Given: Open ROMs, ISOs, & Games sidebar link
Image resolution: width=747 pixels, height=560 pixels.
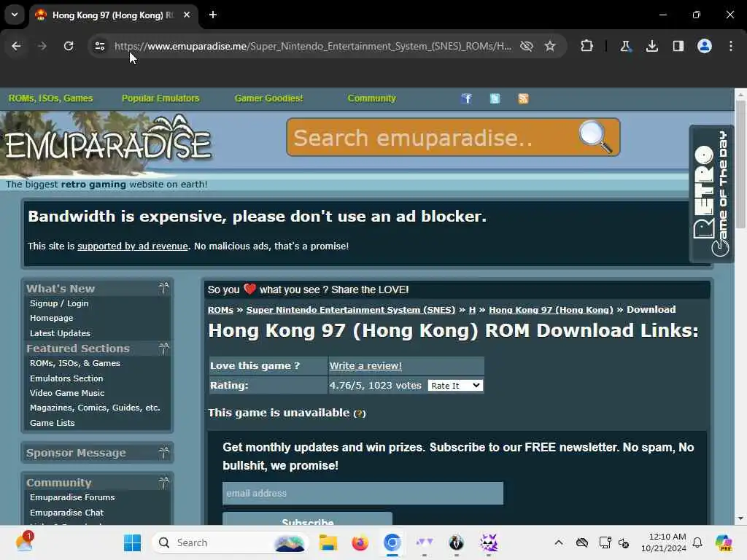Looking at the screenshot, I should [75, 363].
